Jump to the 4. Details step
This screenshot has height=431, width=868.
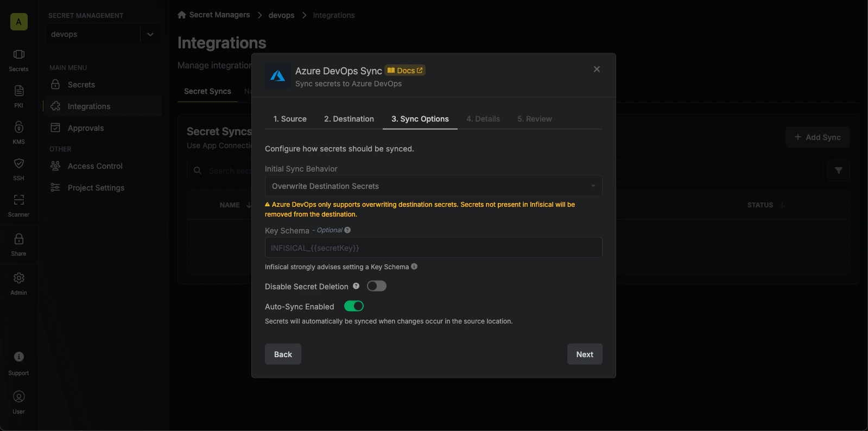point(483,119)
